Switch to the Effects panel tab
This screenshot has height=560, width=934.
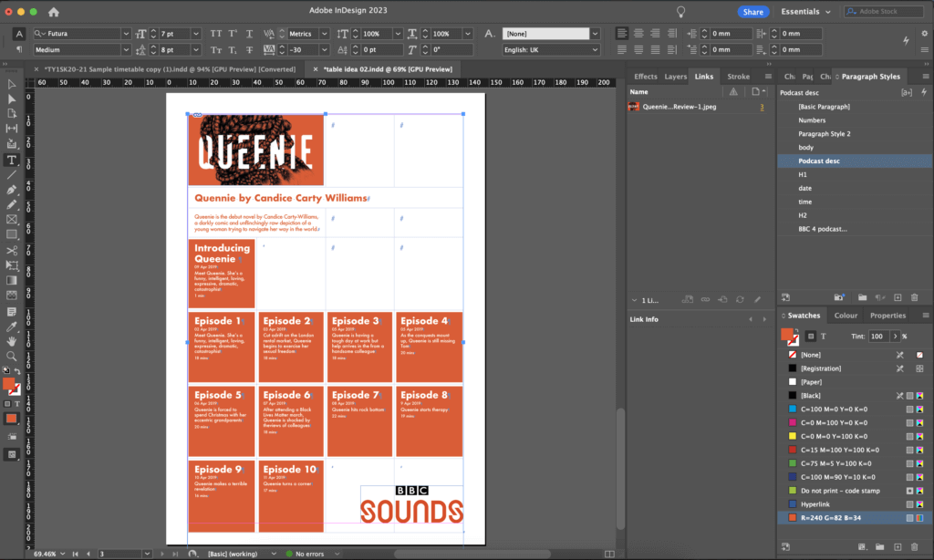(x=645, y=77)
